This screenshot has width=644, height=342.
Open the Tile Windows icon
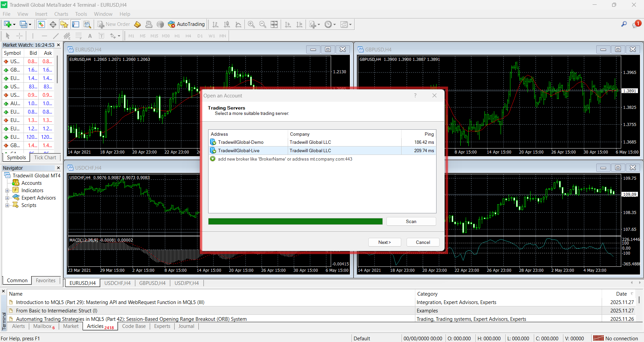pos(274,24)
